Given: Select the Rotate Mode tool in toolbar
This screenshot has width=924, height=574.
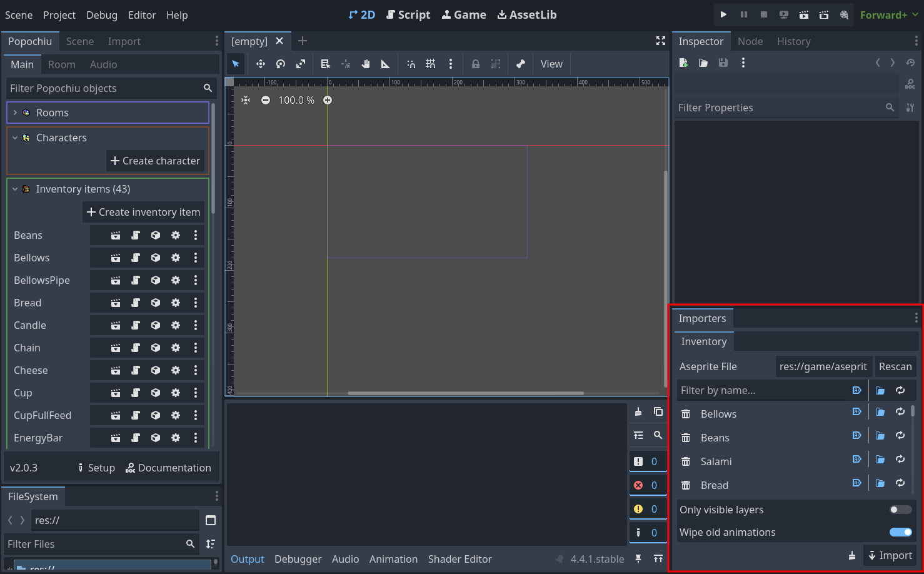Looking at the screenshot, I should click(x=281, y=64).
